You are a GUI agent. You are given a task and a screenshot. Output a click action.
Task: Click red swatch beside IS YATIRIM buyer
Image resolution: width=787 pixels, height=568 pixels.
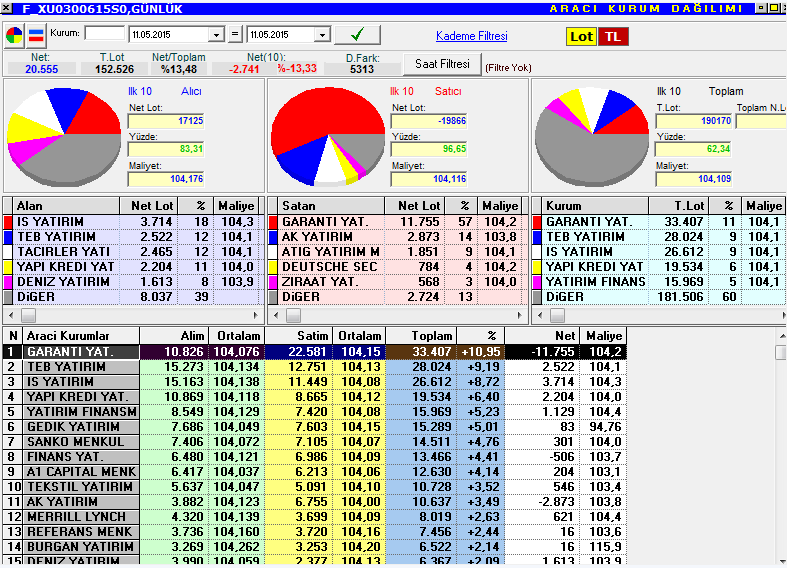pos(8,222)
